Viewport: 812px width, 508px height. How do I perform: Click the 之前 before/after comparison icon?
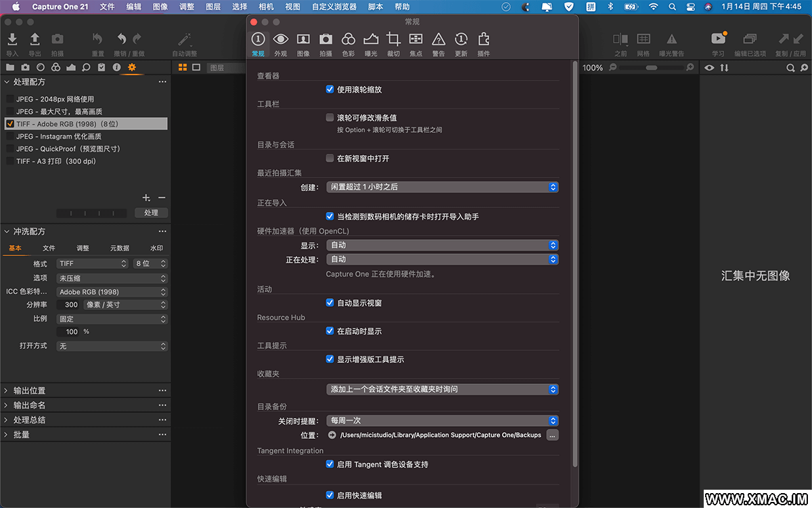621,39
